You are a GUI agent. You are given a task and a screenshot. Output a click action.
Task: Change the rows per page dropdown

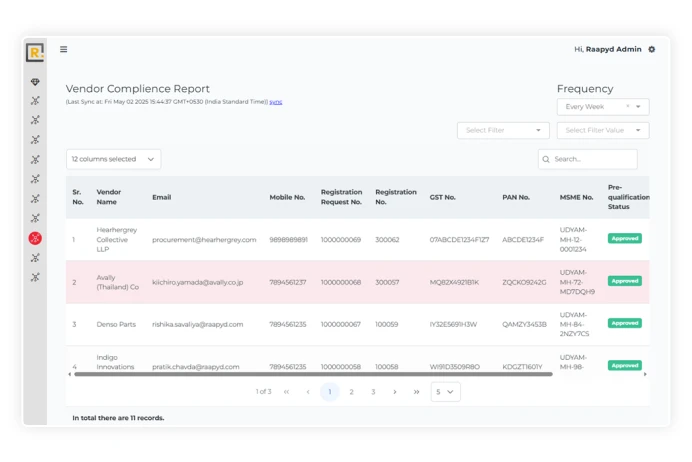445,392
